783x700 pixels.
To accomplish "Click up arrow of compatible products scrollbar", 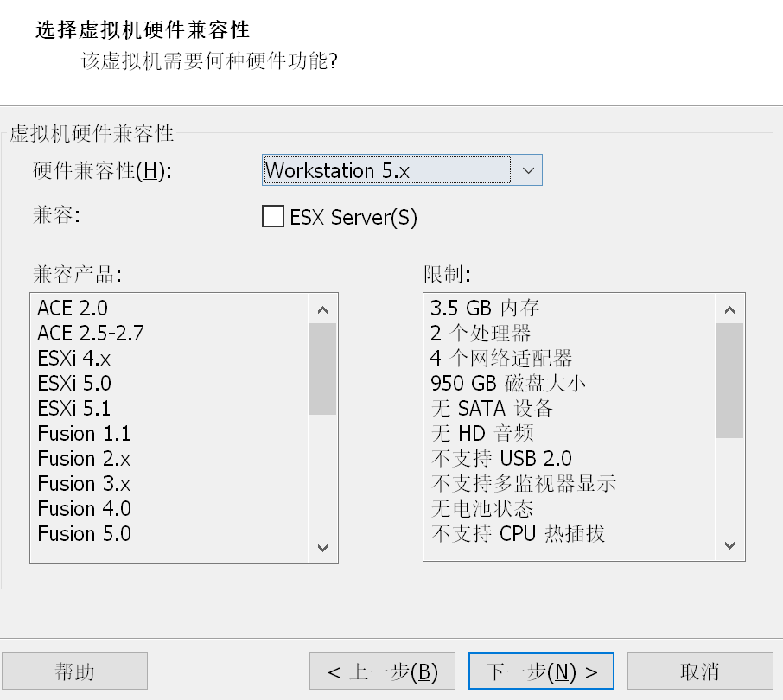I will (x=322, y=309).
